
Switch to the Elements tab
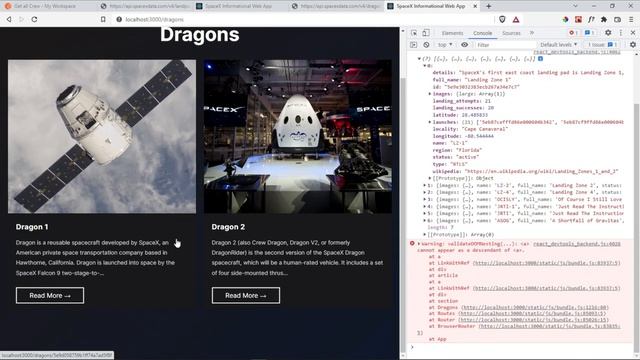(452, 33)
